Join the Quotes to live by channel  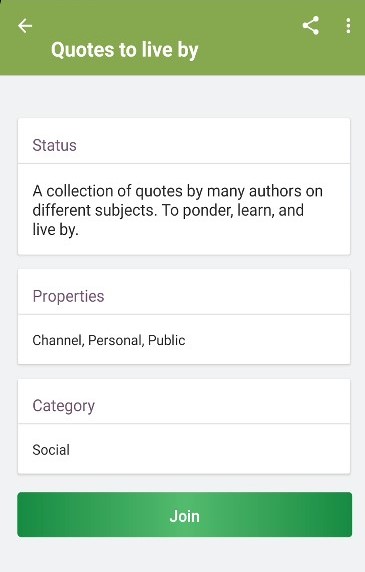pos(185,514)
